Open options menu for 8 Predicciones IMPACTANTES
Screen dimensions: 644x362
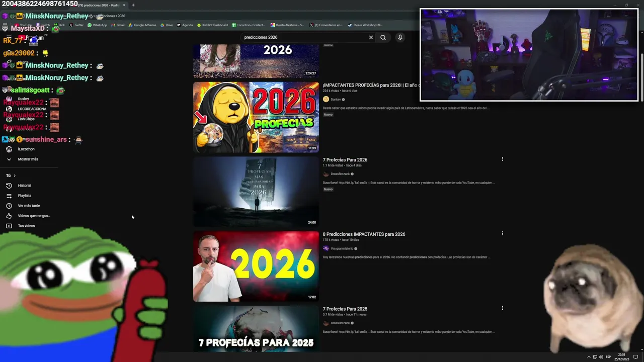pos(502,233)
